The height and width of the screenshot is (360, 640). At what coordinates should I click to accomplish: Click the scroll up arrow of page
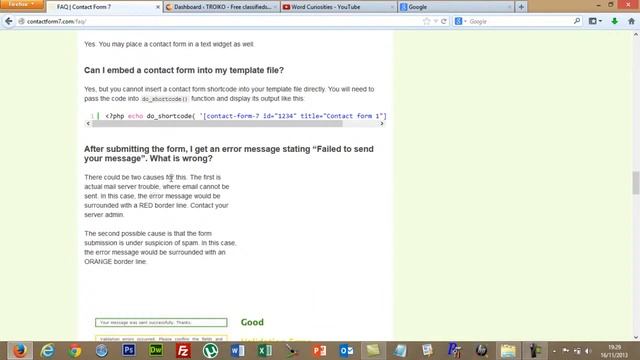pos(636,35)
